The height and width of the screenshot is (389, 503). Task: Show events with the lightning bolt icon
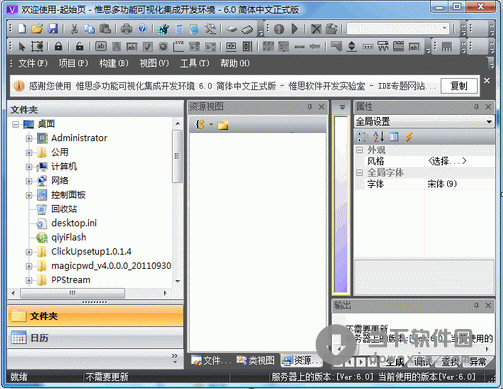pos(409,136)
